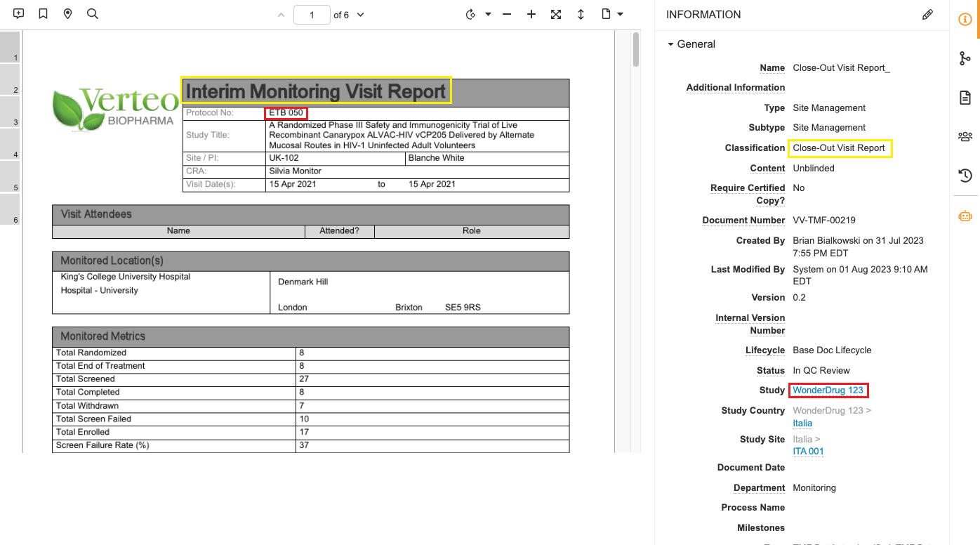Image resolution: width=980 pixels, height=545 pixels.
Task: Select page 3 thumbnail
Action: (10, 112)
